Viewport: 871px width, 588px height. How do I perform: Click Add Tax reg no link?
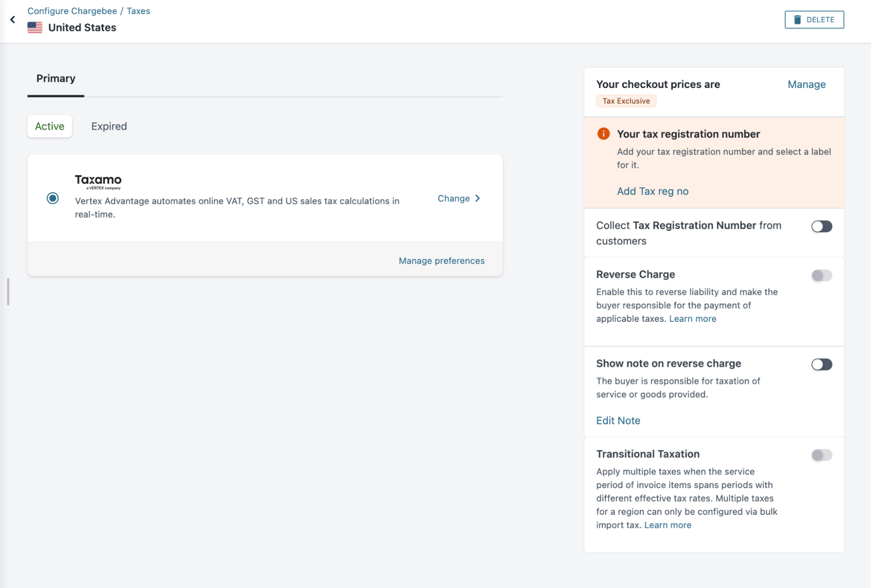tap(652, 191)
